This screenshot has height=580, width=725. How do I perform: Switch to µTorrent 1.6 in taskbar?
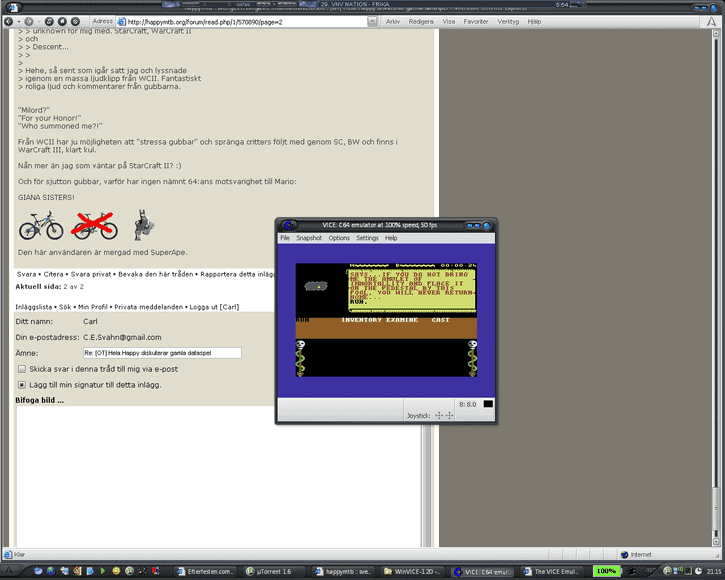click(273, 572)
